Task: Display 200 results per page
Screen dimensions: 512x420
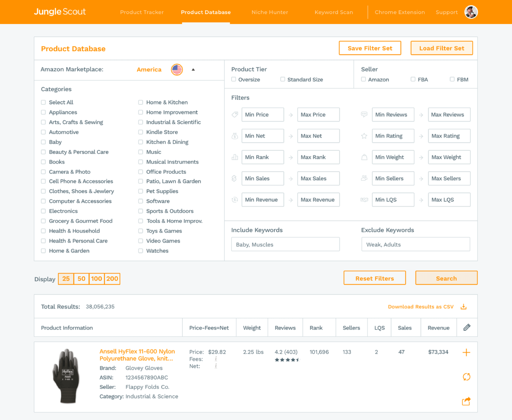Action: pos(112,279)
